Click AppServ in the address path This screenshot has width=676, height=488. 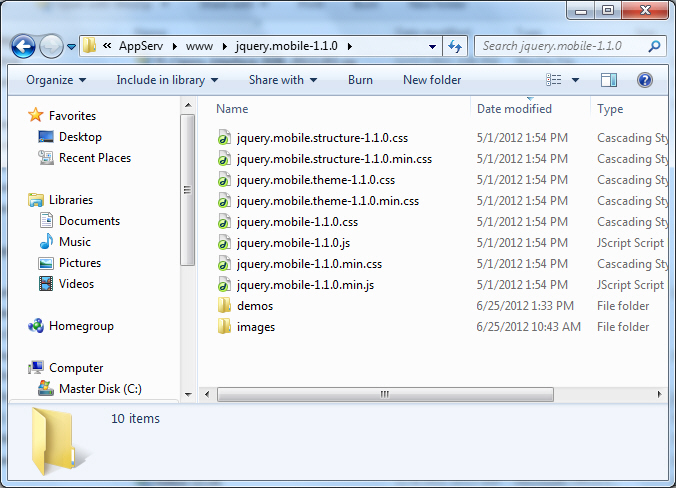click(141, 46)
